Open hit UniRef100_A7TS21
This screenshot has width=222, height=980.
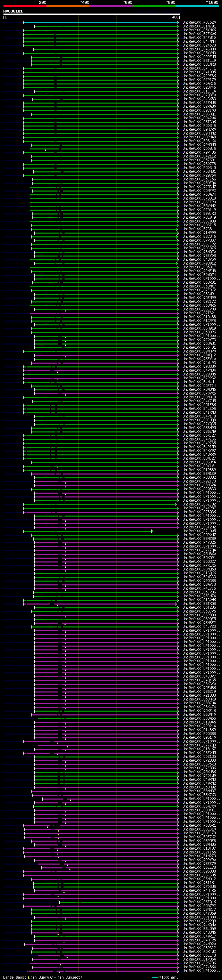199,313
